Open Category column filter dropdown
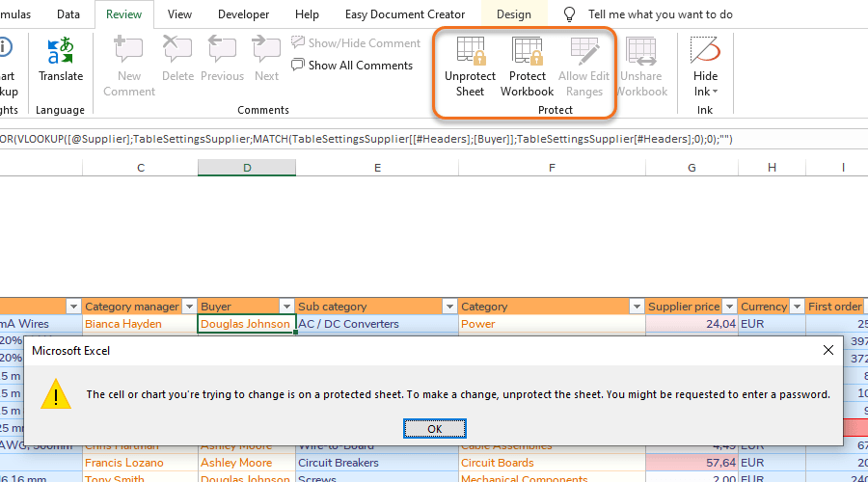This screenshot has height=482, width=868. (637, 307)
